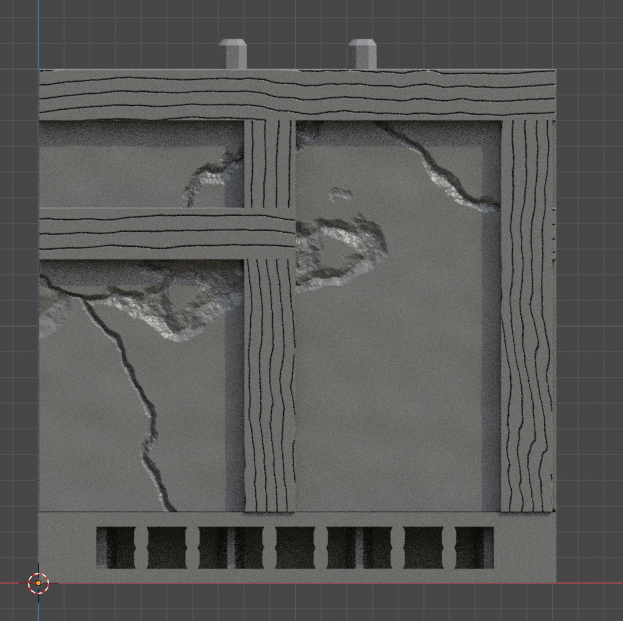623x621 pixels.
Task: Select the fifth dark slot in the base
Action: pyautogui.click(x=295, y=547)
